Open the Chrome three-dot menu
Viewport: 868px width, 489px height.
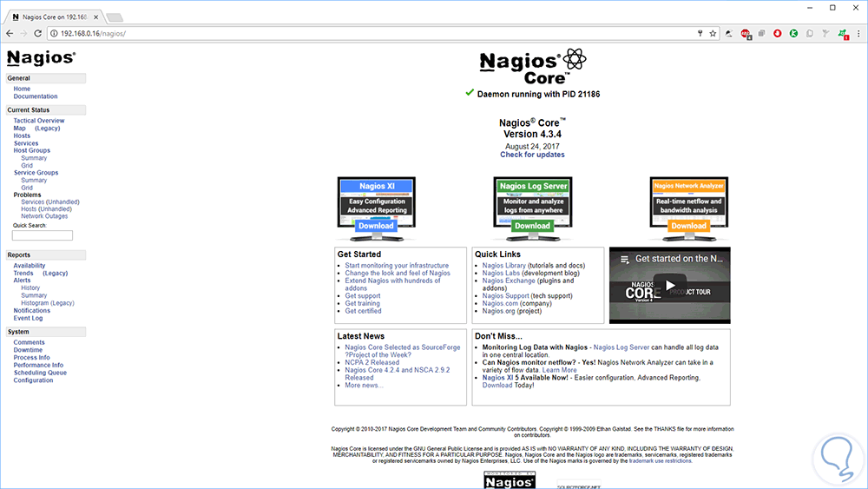tap(858, 33)
